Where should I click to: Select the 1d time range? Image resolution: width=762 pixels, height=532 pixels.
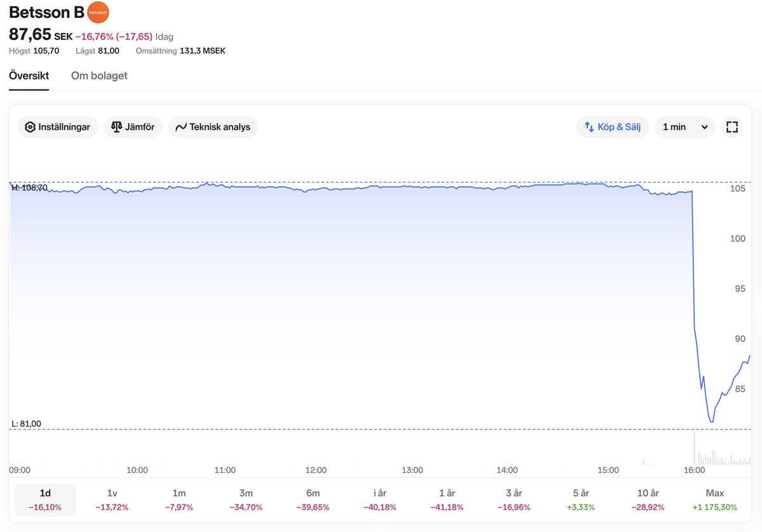click(x=45, y=500)
